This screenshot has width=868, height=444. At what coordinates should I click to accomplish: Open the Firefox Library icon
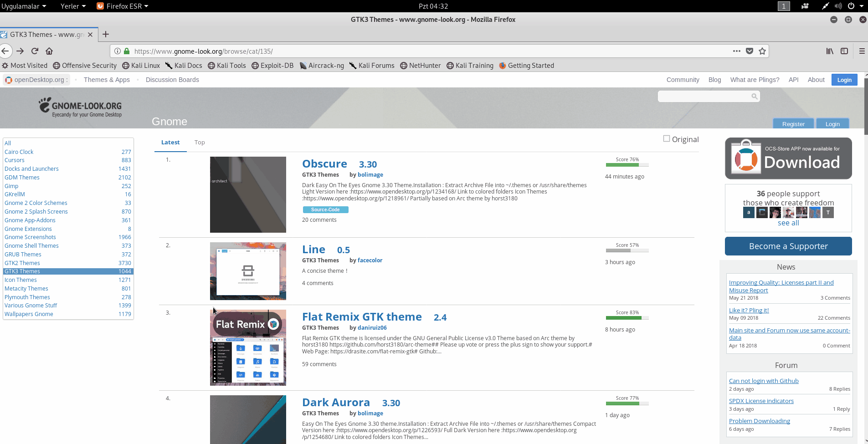tap(830, 51)
